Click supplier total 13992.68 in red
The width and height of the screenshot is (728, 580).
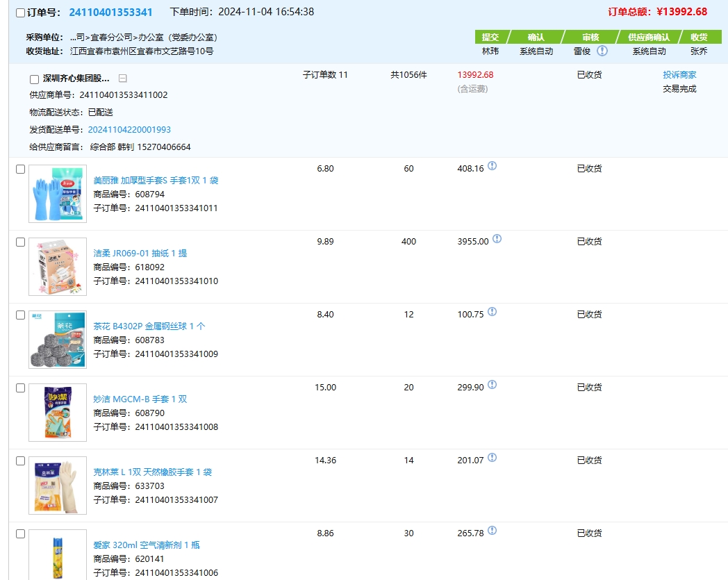point(475,75)
